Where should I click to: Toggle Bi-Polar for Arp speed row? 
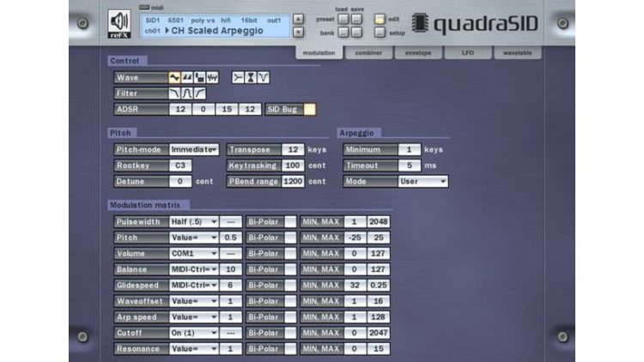(290, 317)
